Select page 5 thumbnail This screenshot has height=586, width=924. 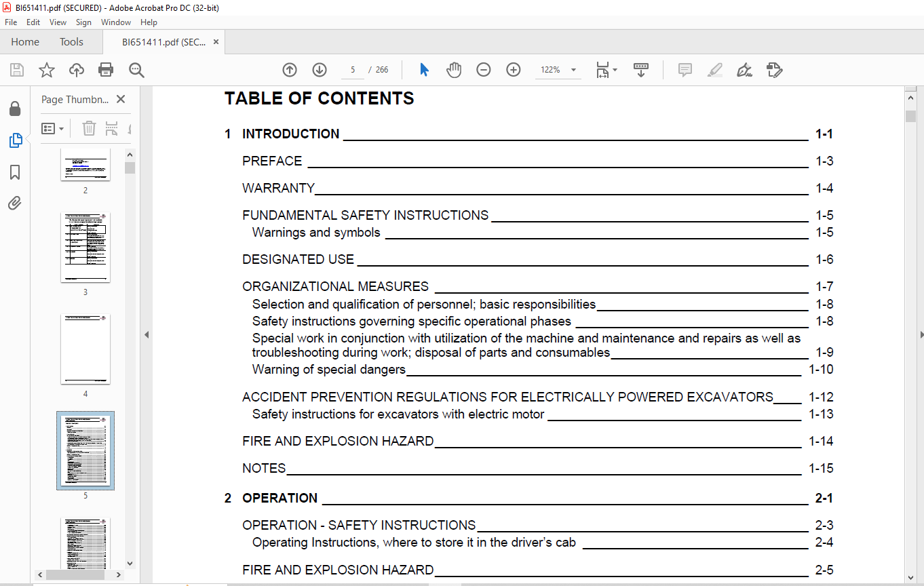tap(85, 451)
